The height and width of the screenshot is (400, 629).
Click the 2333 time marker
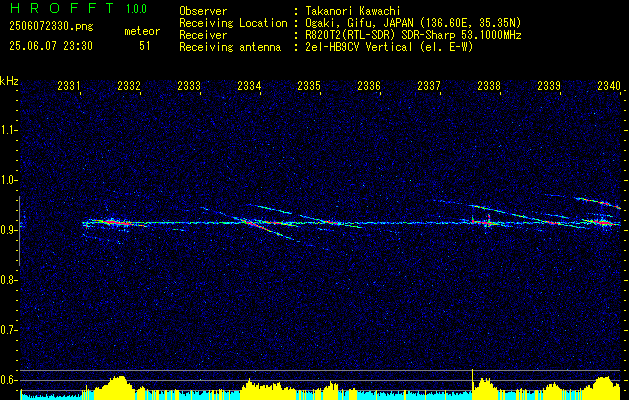click(x=189, y=86)
